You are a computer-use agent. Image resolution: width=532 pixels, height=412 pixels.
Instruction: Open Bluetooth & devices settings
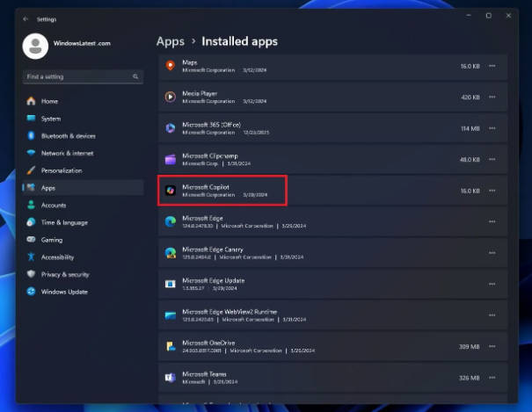tap(84, 136)
